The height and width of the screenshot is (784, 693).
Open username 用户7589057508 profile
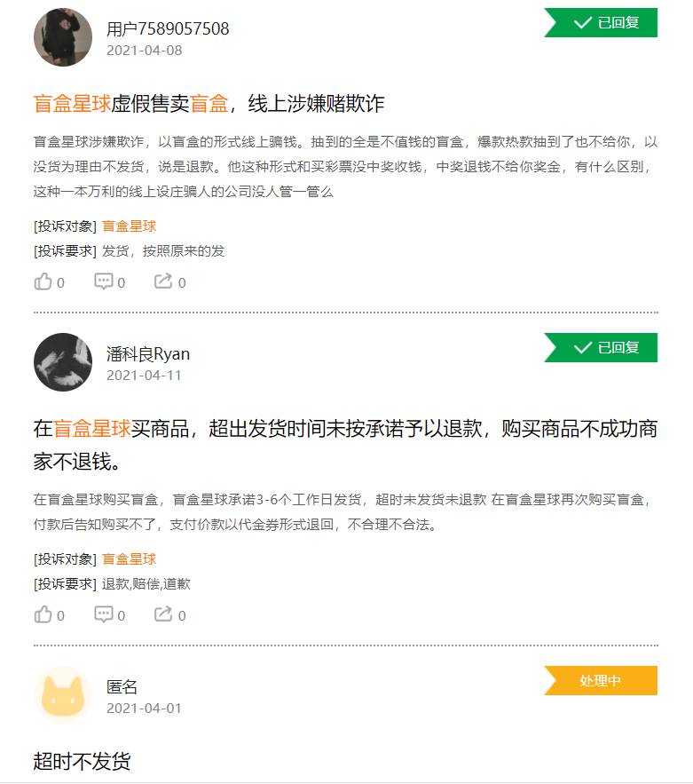pyautogui.click(x=168, y=29)
